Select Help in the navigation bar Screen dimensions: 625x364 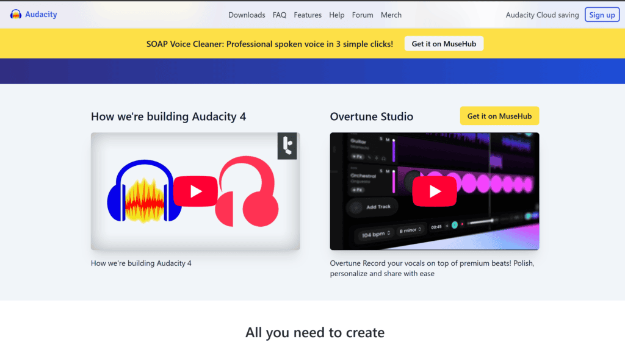[336, 15]
